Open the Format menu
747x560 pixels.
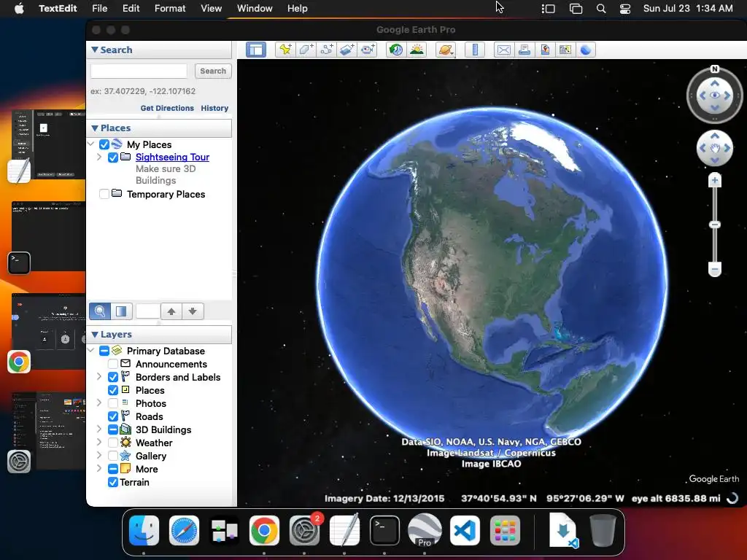pyautogui.click(x=170, y=9)
